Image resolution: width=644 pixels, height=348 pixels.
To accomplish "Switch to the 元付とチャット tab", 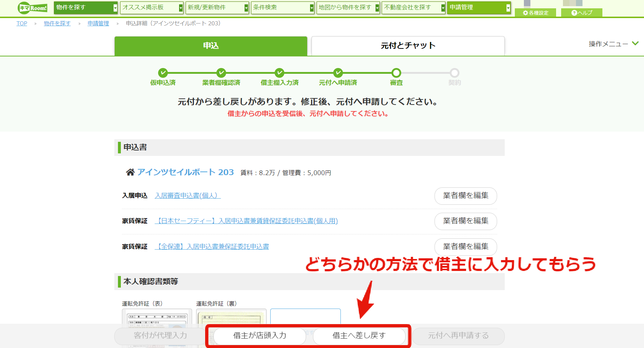I will [x=408, y=46].
